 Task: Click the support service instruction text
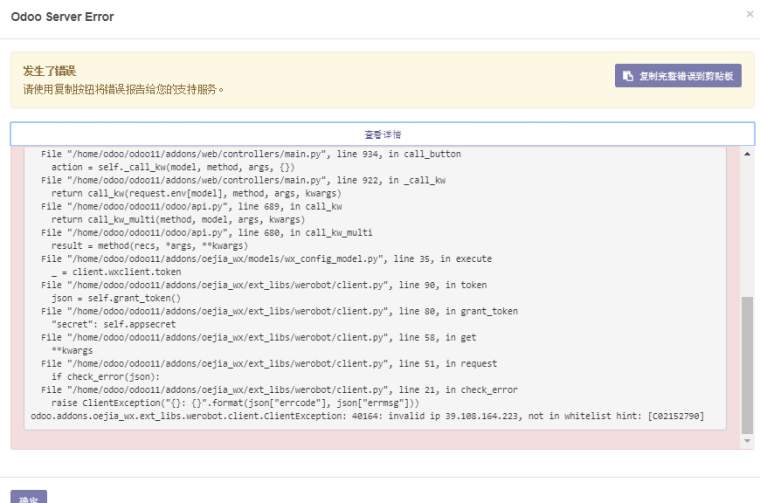pyautogui.click(x=123, y=89)
